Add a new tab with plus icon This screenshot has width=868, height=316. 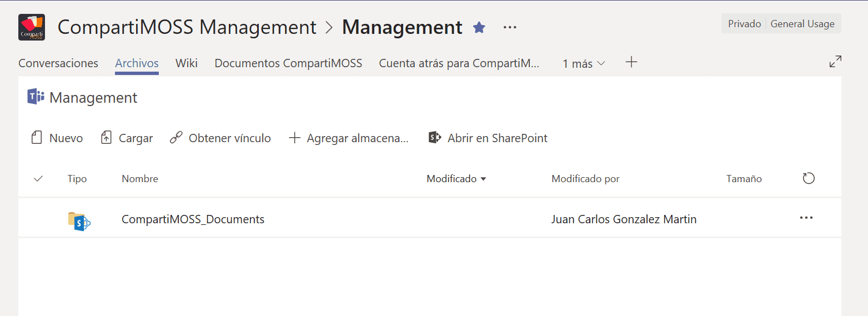[x=631, y=62]
